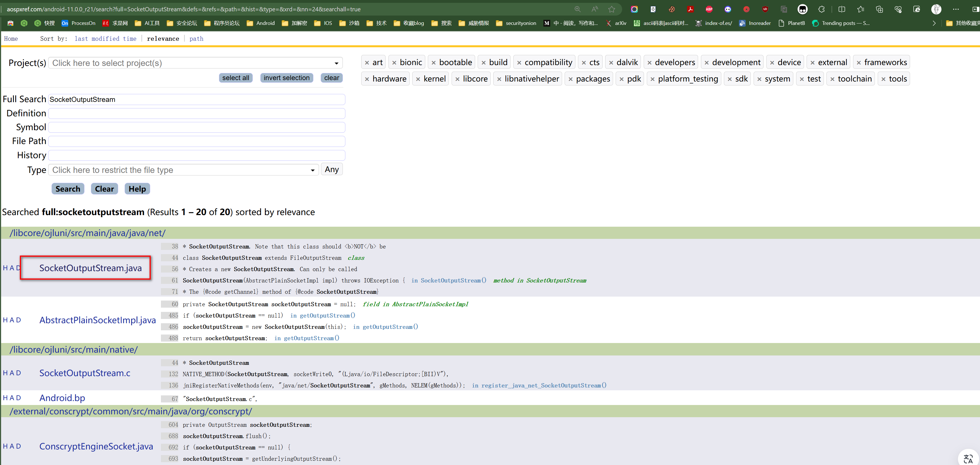The height and width of the screenshot is (465, 980).
Task: Remove the kernel project tag
Action: [x=418, y=79]
